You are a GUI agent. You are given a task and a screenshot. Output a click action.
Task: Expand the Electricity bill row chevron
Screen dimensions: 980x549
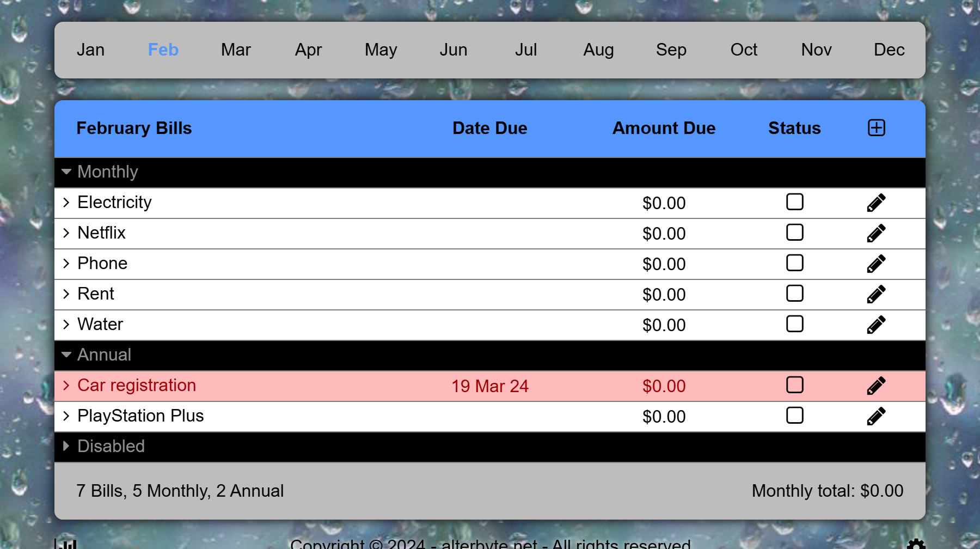pos(66,203)
